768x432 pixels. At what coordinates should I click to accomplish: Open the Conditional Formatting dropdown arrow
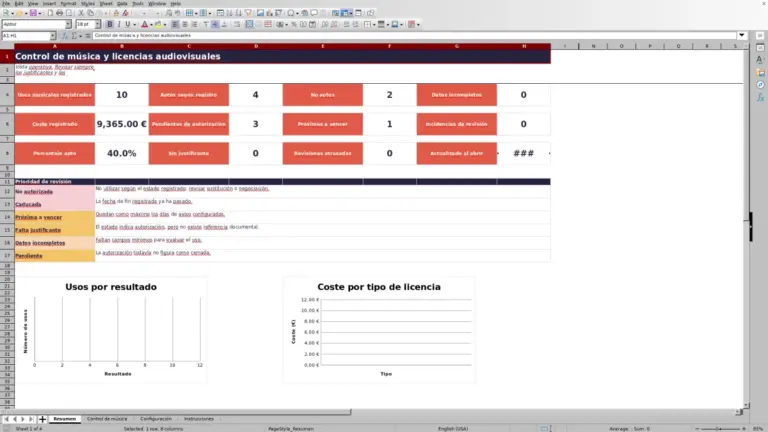pyautogui.click(x=418, y=24)
